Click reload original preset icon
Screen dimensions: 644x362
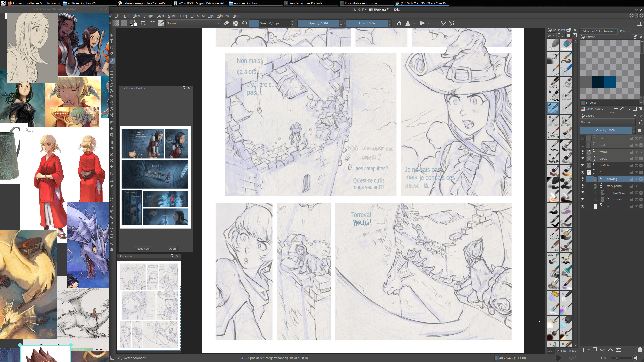[244, 23]
